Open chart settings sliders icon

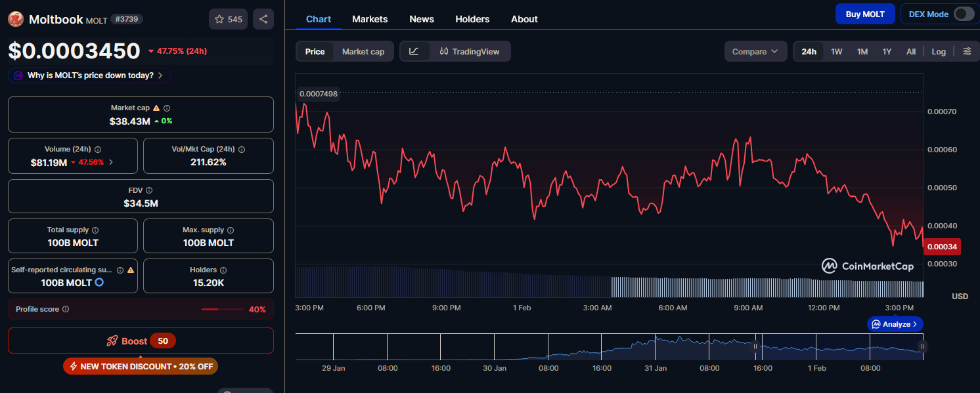(x=967, y=51)
